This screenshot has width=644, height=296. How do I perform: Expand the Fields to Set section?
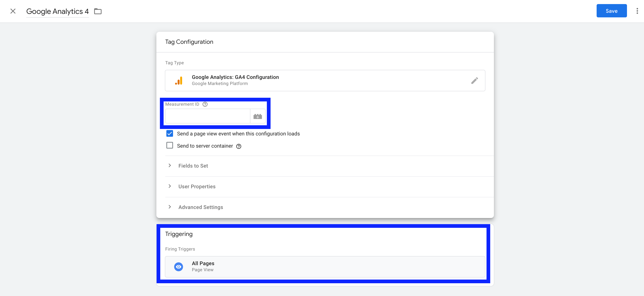click(x=330, y=166)
